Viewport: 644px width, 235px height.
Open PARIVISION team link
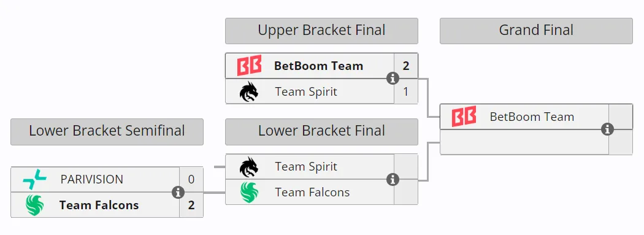tap(91, 180)
